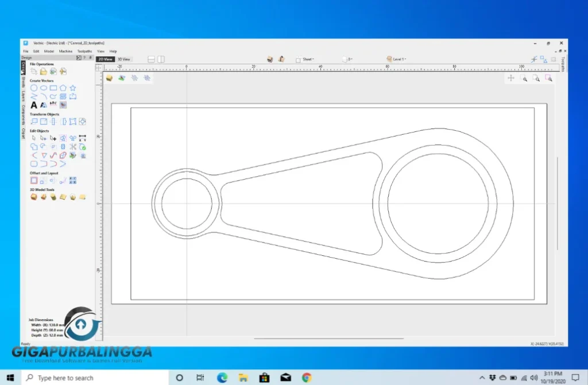Screen dimensions: 588x385
Task: Choose the Draw Polygon tool
Action: [x=63, y=88]
